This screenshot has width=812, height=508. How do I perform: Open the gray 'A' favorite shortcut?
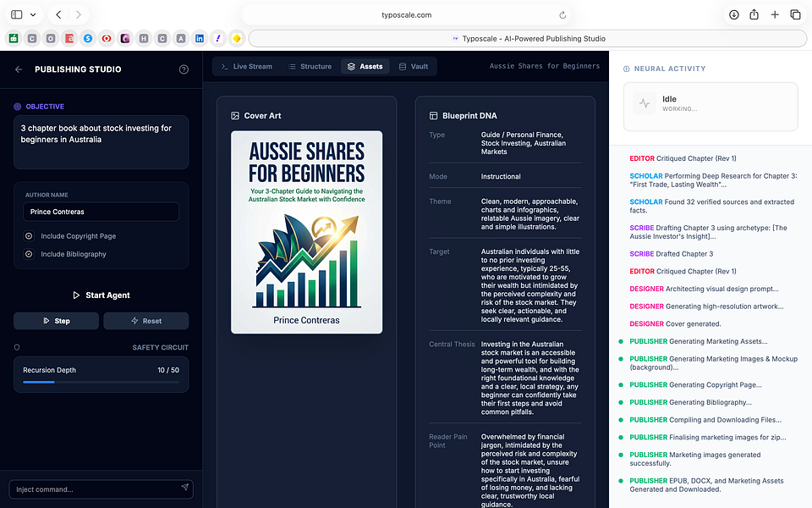181,38
